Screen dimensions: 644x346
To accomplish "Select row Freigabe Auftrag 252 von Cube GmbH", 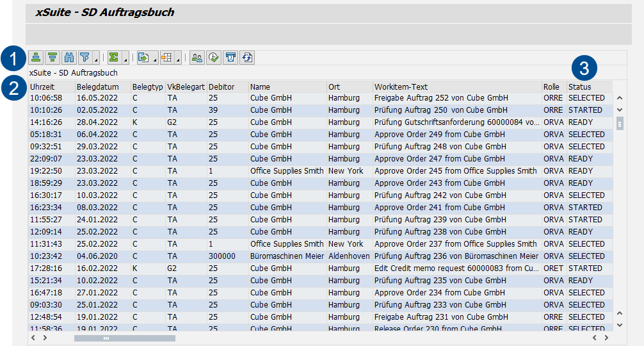I will 441,98.
